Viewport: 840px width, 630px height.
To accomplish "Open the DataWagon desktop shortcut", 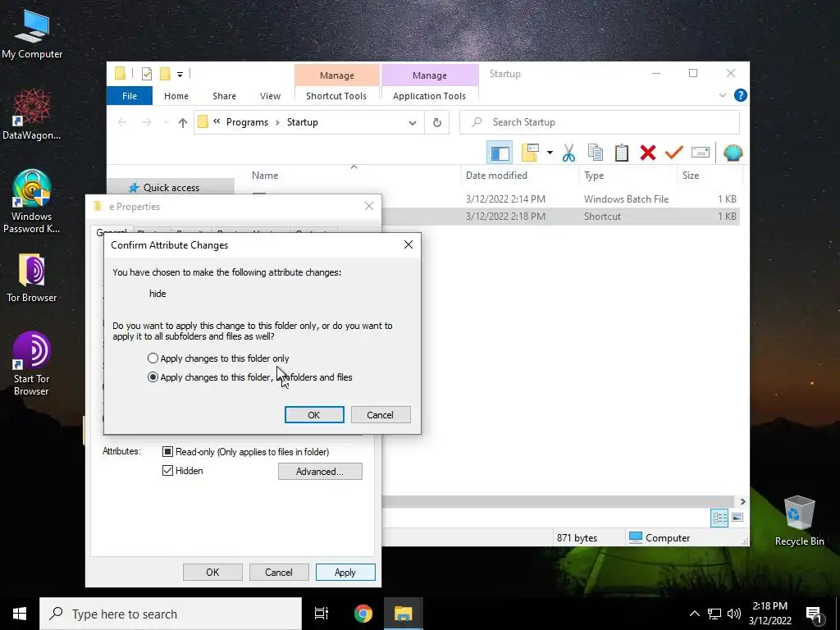I will pos(32,115).
